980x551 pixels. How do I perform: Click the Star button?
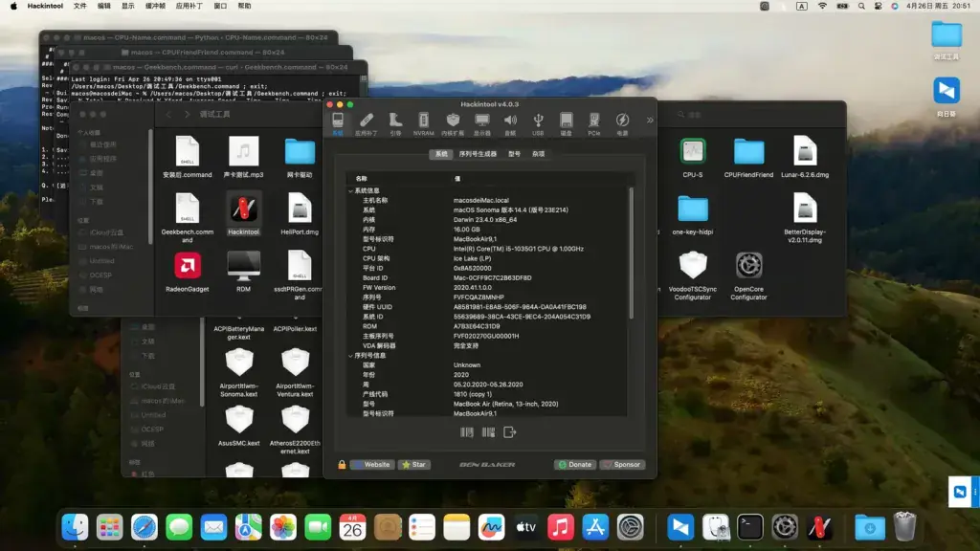pos(413,465)
